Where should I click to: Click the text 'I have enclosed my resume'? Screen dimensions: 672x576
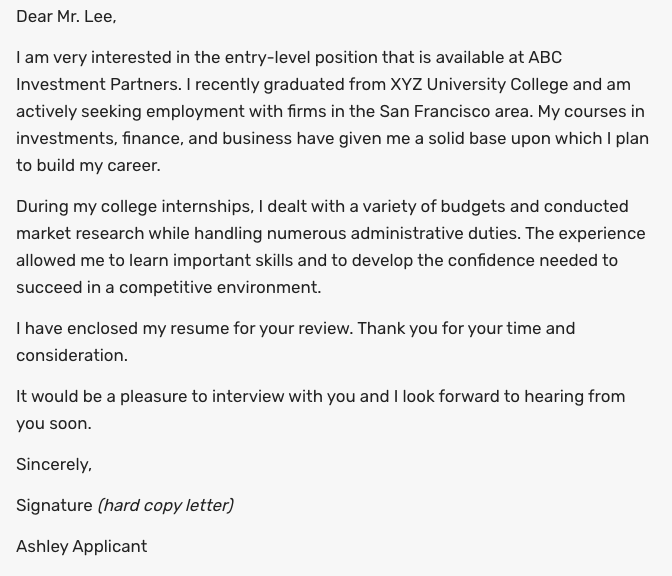tap(123, 329)
